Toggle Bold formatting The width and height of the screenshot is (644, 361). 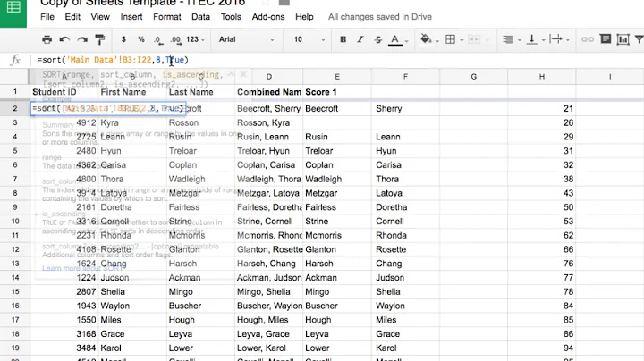point(343,39)
